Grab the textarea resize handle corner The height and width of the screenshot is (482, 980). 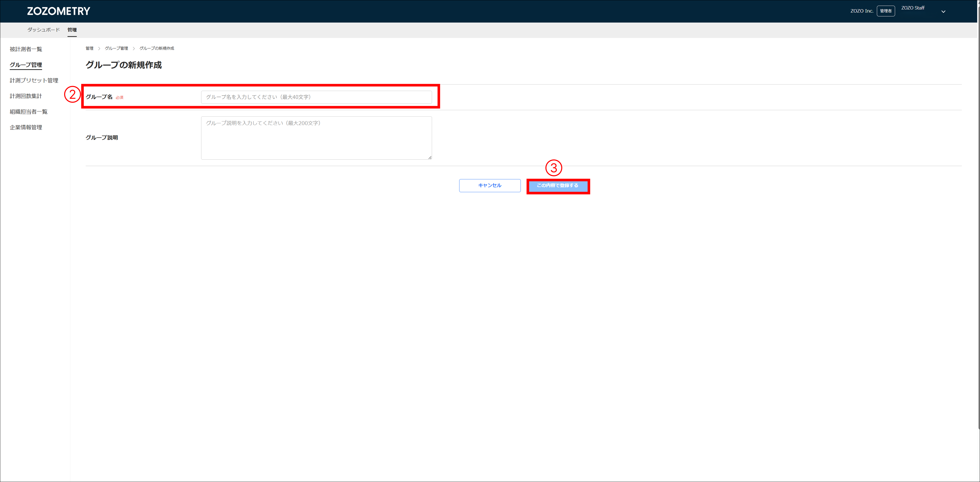429,157
